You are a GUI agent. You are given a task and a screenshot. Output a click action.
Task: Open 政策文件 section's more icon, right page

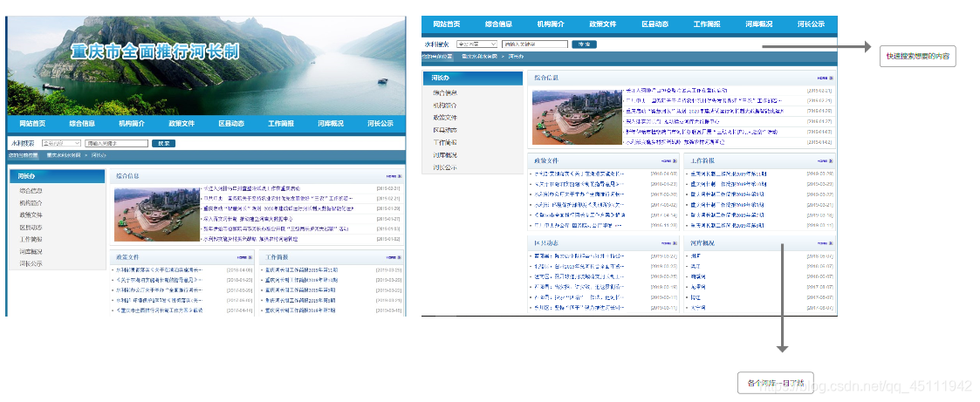coord(667,160)
